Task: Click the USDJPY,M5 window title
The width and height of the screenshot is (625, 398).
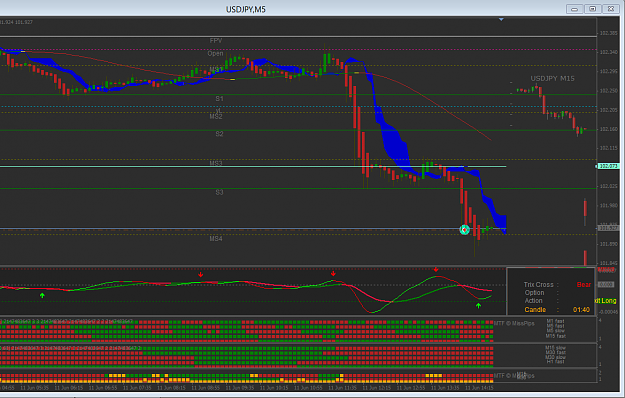Action: pyautogui.click(x=246, y=9)
